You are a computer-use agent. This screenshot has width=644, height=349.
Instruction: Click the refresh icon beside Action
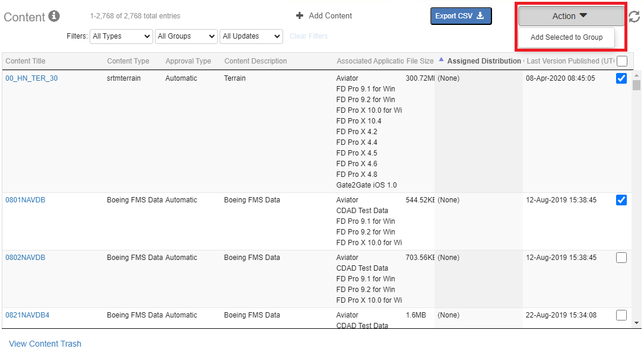point(634,17)
